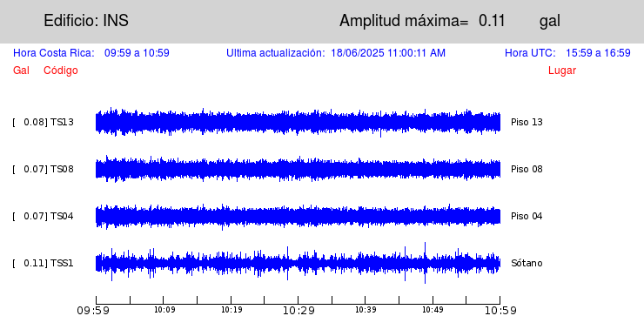Click the 'Piso 08' location label
The image size is (644, 316).
point(527,169)
